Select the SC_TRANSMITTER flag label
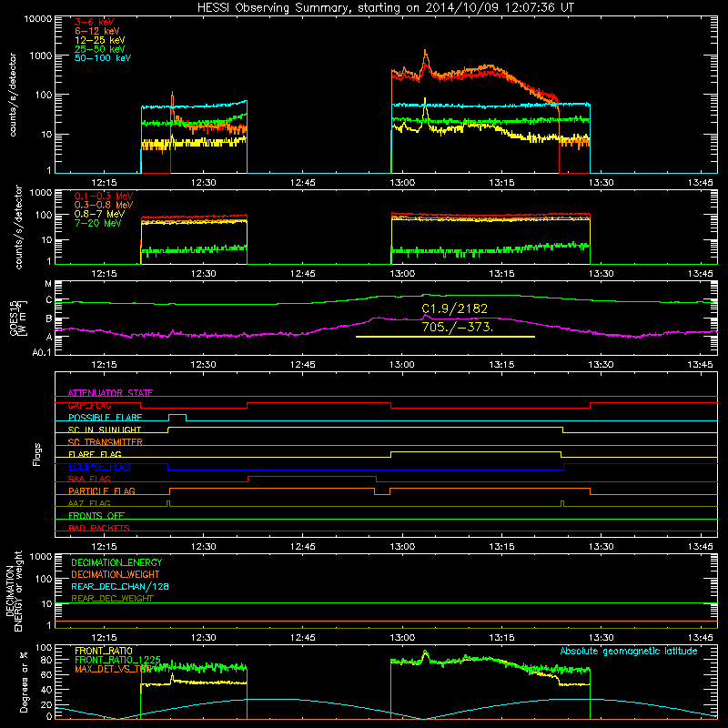 105,442
